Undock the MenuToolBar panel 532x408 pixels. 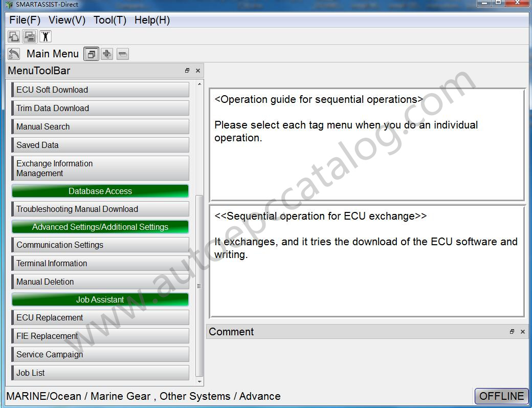(187, 71)
